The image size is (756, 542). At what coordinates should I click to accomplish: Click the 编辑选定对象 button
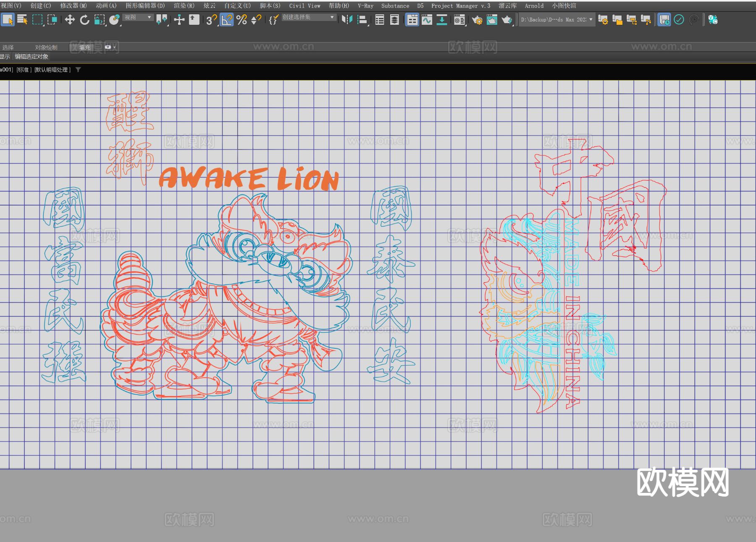pos(31,56)
